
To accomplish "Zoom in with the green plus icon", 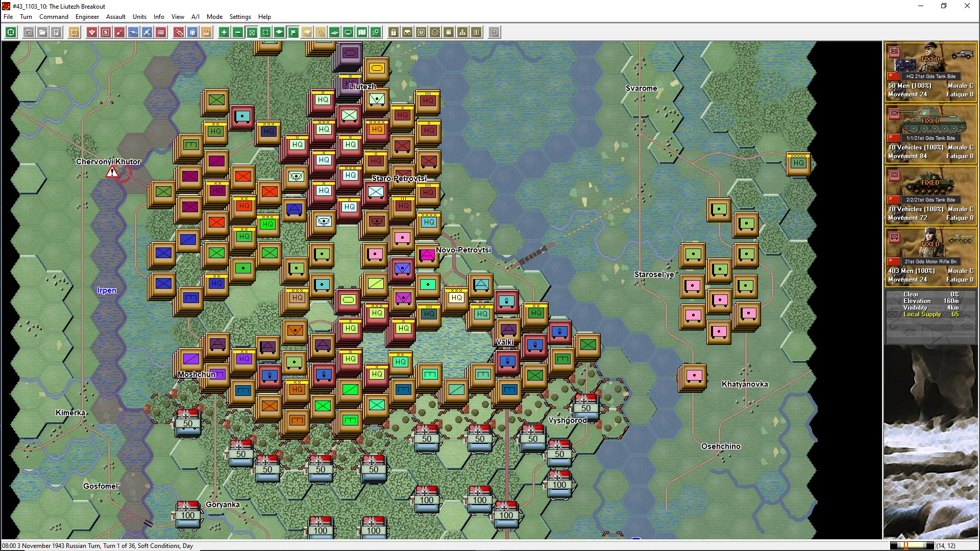I will 224,33.
